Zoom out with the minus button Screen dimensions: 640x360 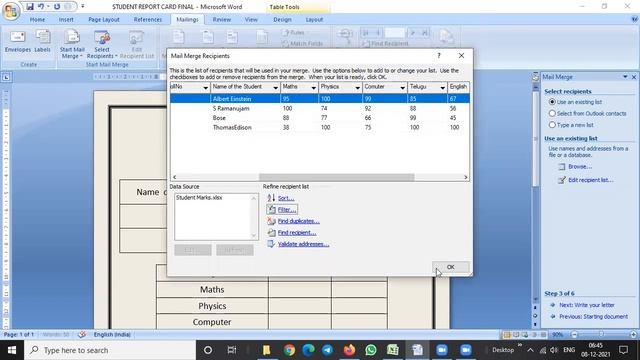click(574, 335)
